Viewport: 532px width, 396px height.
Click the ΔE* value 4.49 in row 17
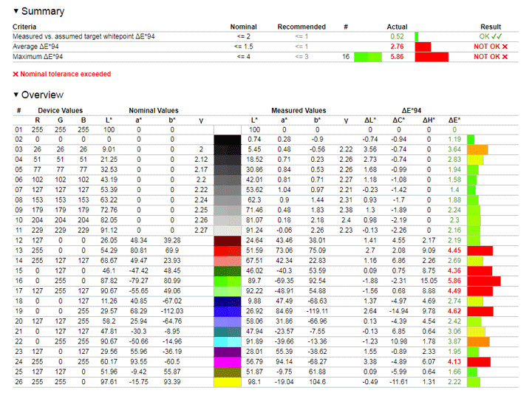pos(454,291)
